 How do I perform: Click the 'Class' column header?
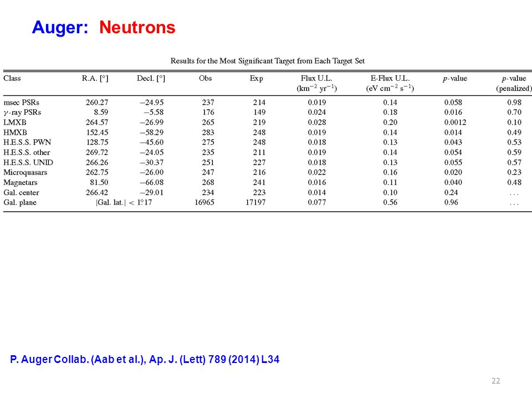tap(12, 78)
